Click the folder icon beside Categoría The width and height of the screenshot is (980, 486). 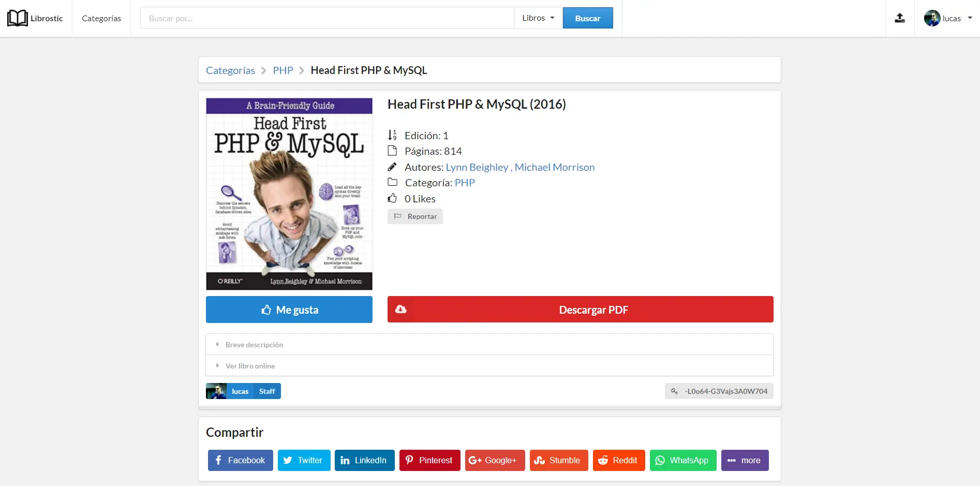point(393,182)
